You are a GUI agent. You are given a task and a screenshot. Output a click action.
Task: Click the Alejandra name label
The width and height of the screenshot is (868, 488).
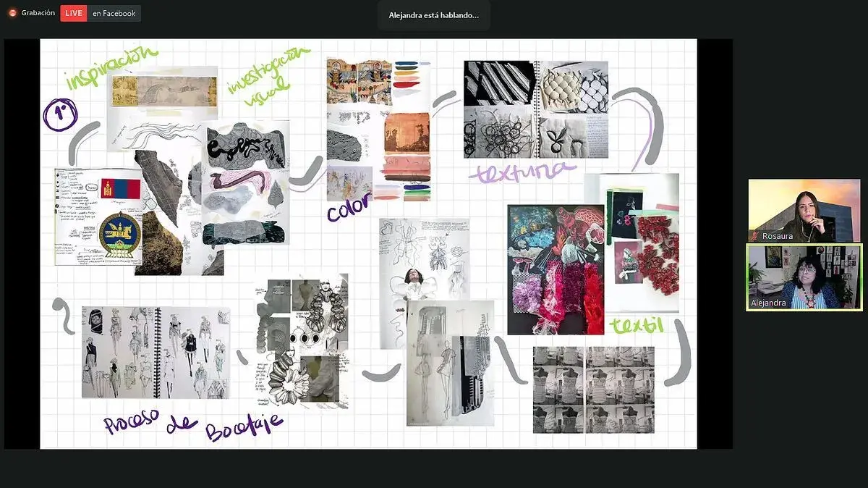click(767, 303)
